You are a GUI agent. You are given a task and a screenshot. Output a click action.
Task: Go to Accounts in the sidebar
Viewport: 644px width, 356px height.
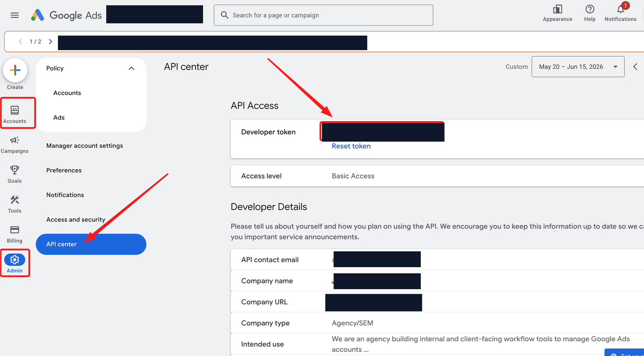[x=15, y=114]
